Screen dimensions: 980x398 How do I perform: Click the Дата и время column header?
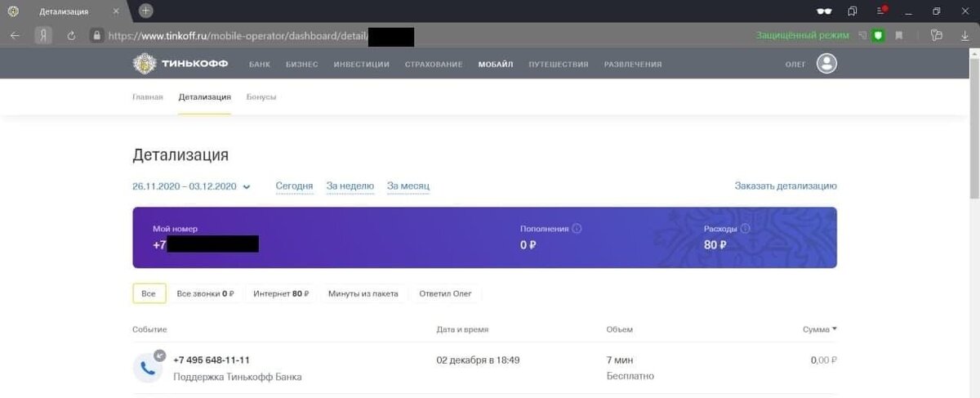pyautogui.click(x=463, y=329)
